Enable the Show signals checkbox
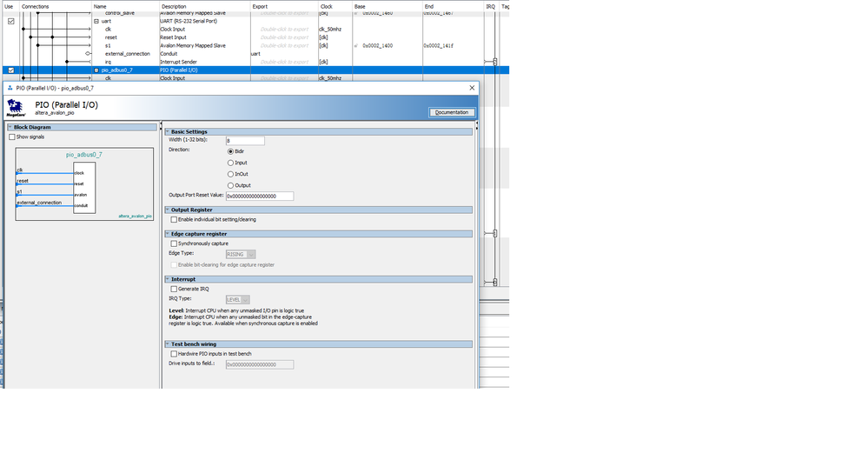Screen dimensions: 868x460 pyautogui.click(x=11, y=137)
